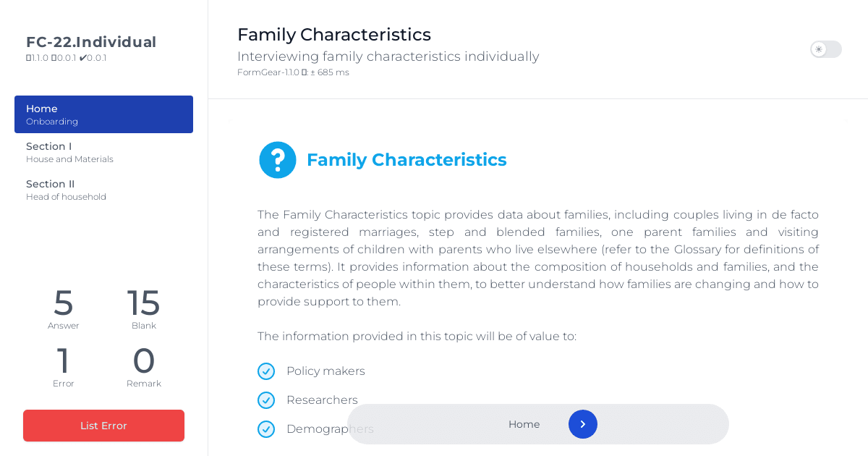
Task: Click the check icon beside Researchers
Action: pos(266,400)
